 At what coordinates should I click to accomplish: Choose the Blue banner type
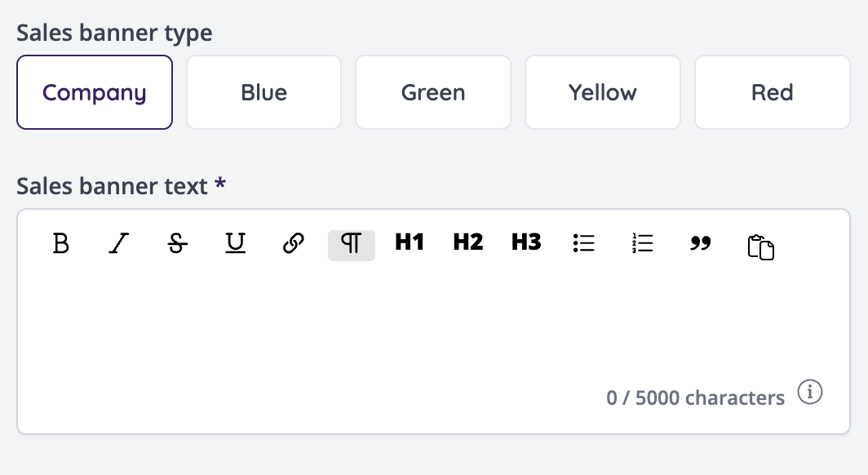click(x=263, y=92)
